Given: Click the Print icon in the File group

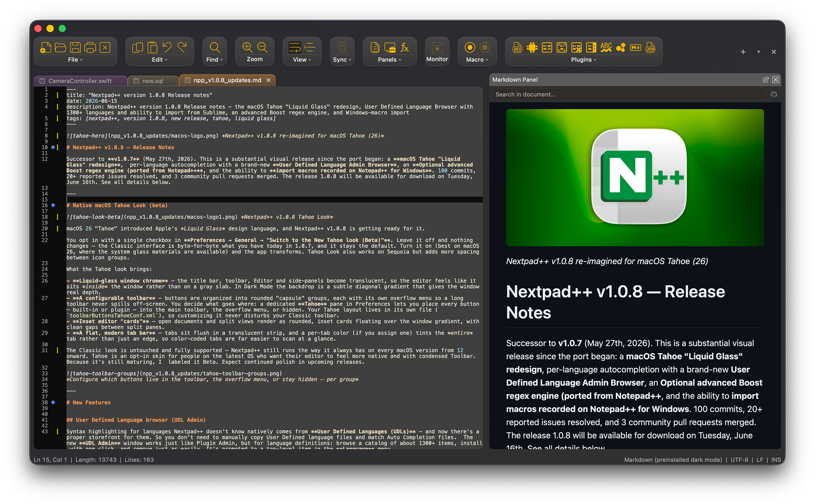Looking at the screenshot, I should [90, 48].
